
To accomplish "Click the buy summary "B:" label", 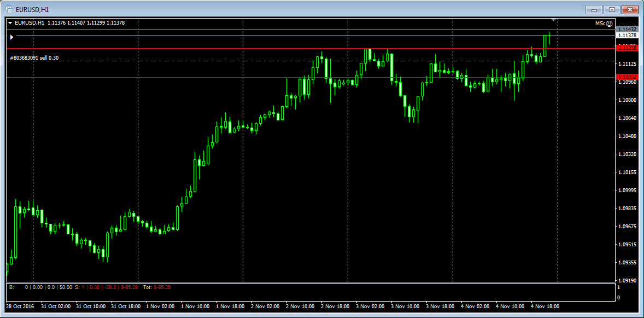I will click(x=11, y=287).
